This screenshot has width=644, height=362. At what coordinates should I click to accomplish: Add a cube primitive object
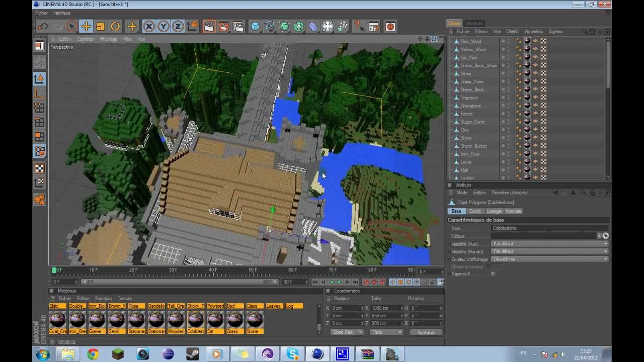tap(255, 27)
